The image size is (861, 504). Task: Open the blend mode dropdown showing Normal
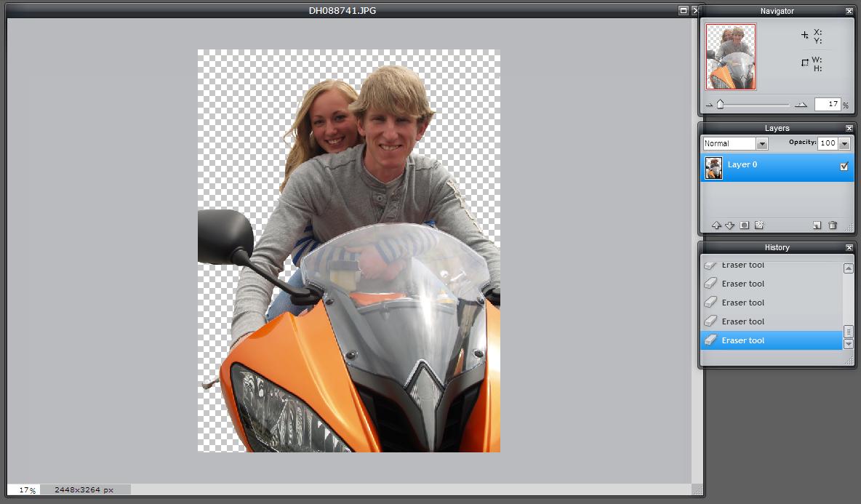point(762,143)
